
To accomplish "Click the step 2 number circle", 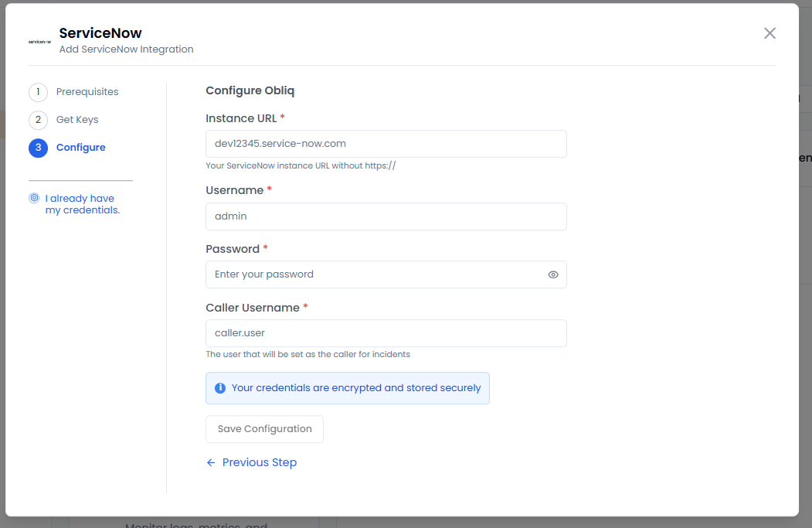I will [x=38, y=120].
